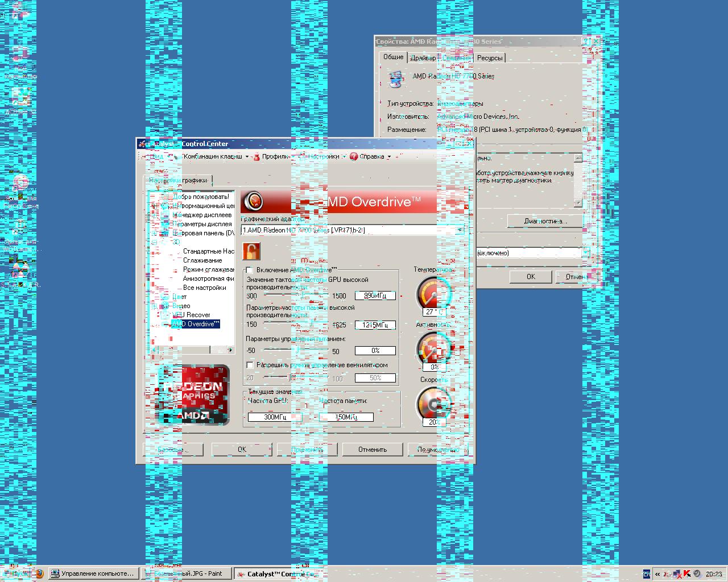Toggle manual fan control checkbox
Image resolution: width=728 pixels, height=582 pixels.
pos(250,365)
